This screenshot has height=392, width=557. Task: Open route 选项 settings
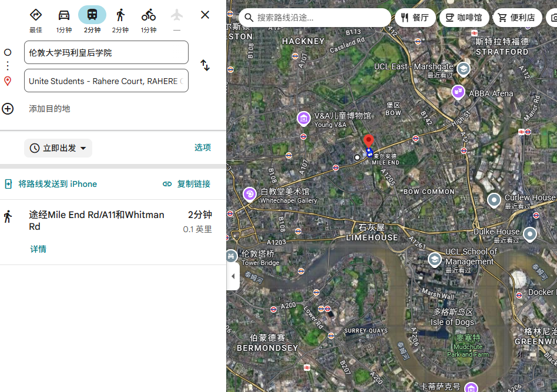click(203, 148)
